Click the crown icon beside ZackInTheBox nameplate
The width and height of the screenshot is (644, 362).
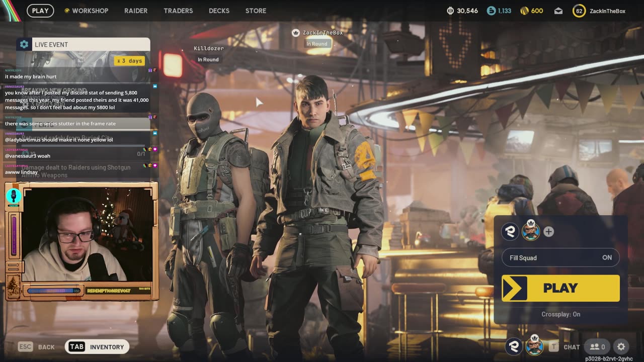pos(296,33)
